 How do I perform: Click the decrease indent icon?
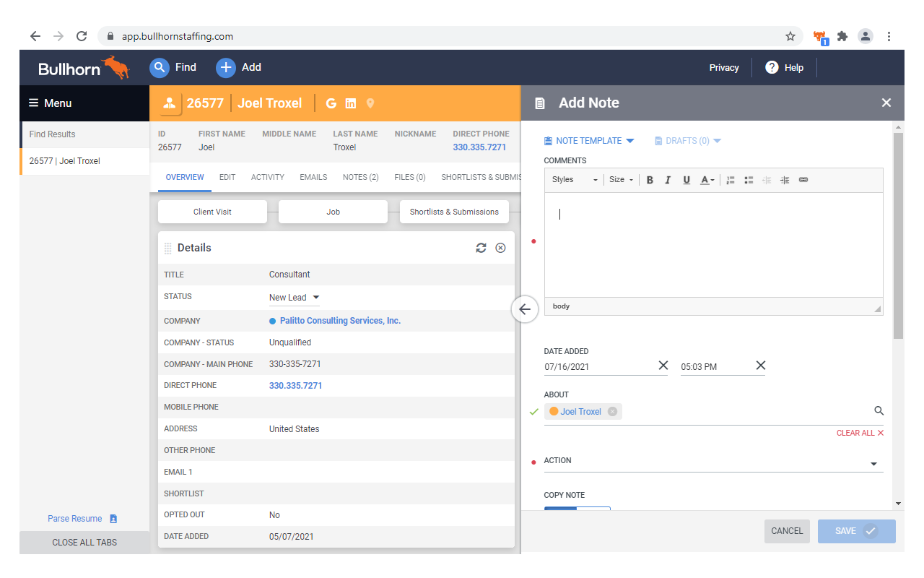[x=767, y=180]
